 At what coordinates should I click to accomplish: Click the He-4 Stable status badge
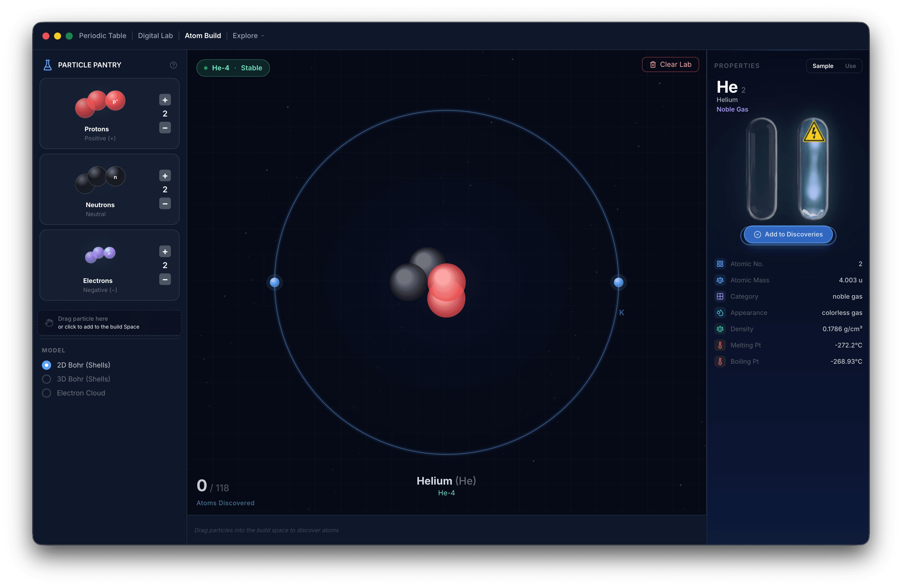pos(233,68)
